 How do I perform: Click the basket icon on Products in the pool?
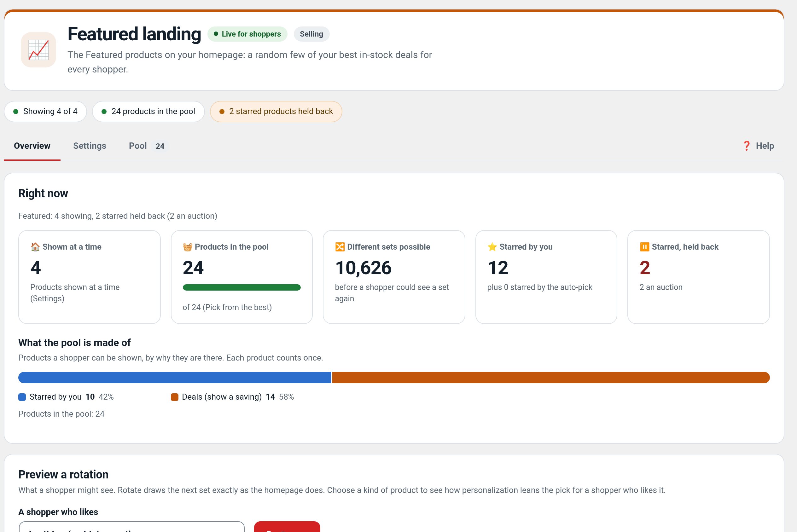pyautogui.click(x=187, y=247)
